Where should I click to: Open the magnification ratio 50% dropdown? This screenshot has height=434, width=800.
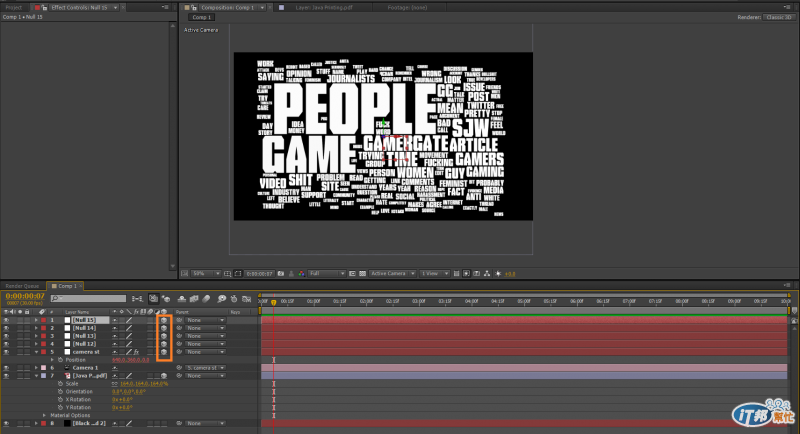[206, 274]
